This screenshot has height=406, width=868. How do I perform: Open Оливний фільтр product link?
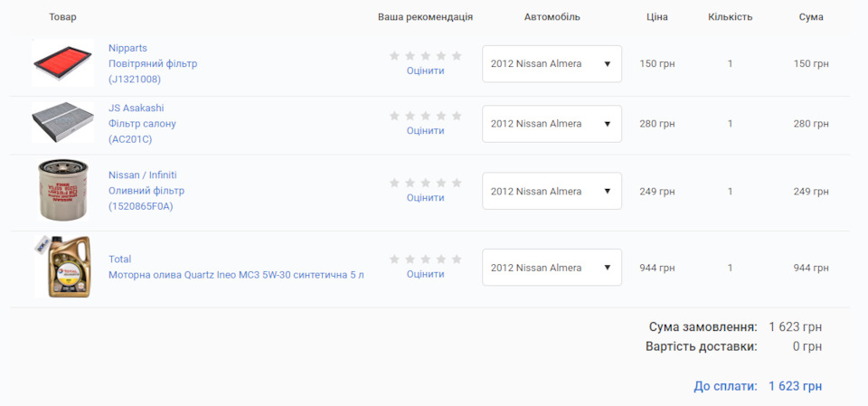point(146,191)
